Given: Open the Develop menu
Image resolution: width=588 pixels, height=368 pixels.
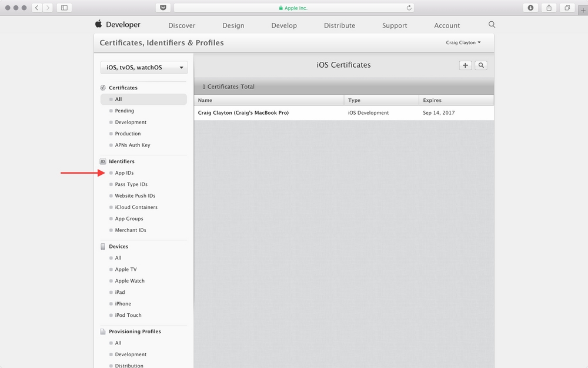Looking at the screenshot, I should [x=284, y=25].
